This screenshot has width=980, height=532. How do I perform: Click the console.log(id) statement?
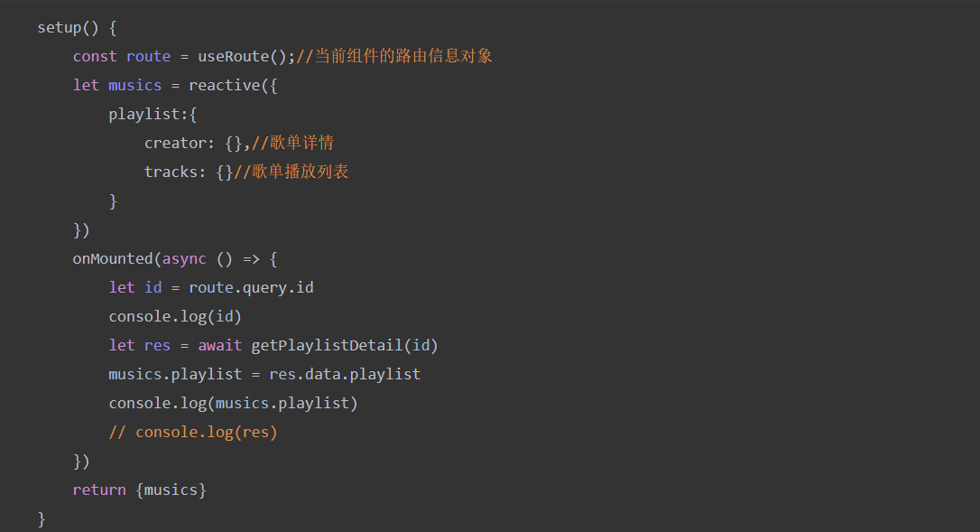click(175, 316)
